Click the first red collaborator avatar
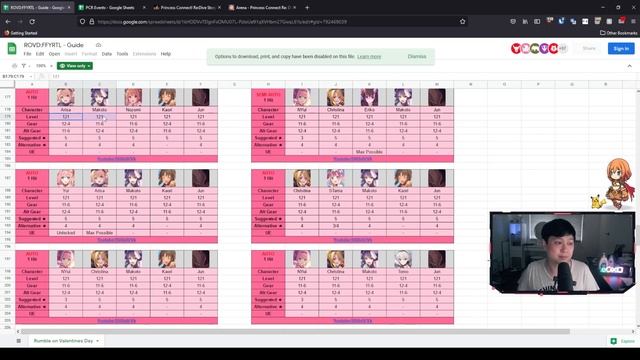The height and width of the screenshot is (360, 640). pyautogui.click(x=516, y=49)
